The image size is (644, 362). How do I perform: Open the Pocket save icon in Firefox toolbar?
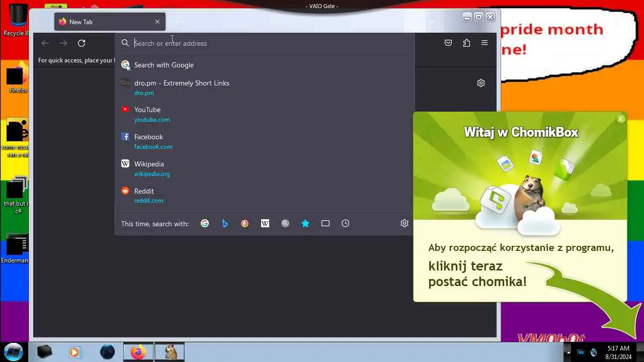point(448,43)
